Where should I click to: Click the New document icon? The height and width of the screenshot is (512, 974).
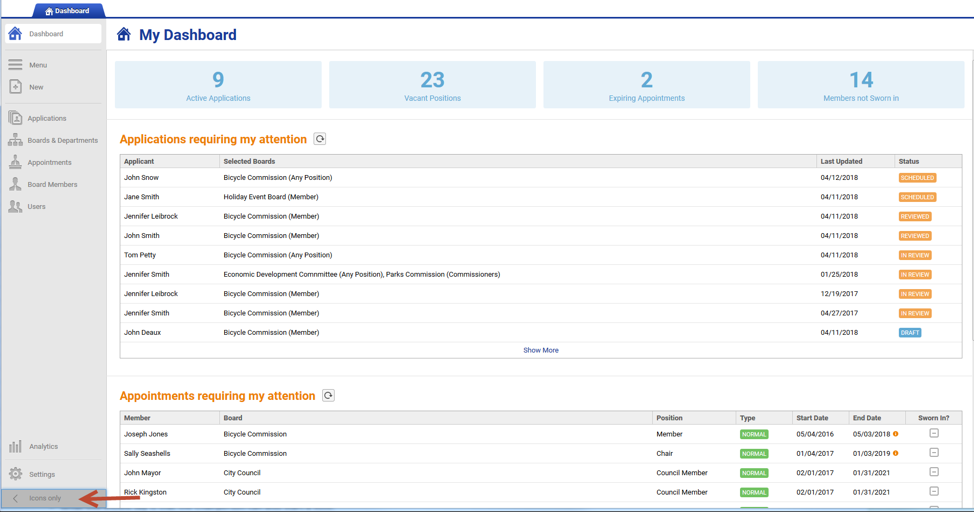pos(16,87)
